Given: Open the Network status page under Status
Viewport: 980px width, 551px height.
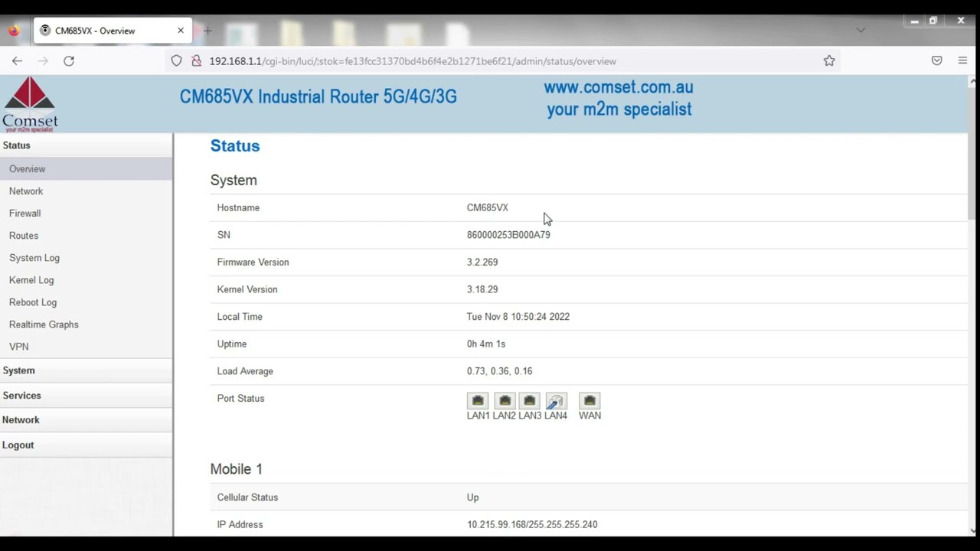Looking at the screenshot, I should click(x=26, y=191).
